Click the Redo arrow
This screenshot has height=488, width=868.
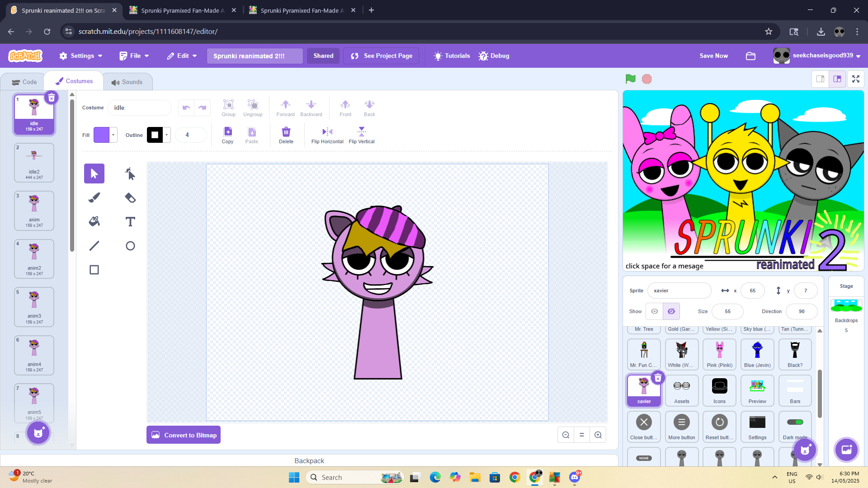coord(202,108)
